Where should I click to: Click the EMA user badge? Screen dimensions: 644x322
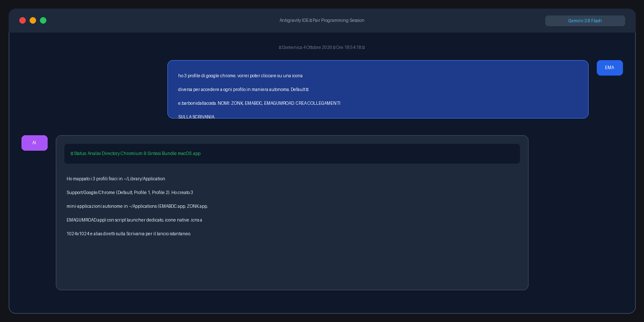(610, 68)
